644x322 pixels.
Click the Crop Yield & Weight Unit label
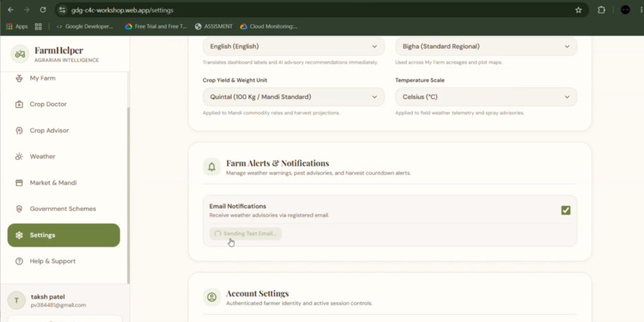click(x=235, y=80)
